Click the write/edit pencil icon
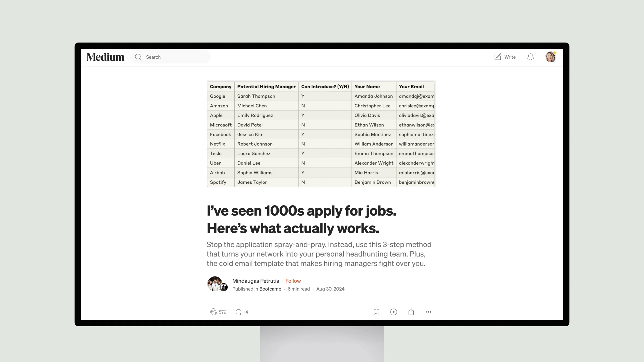This screenshot has width=644, height=362. [497, 57]
